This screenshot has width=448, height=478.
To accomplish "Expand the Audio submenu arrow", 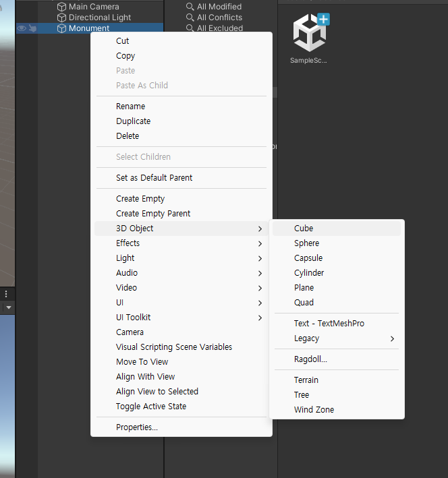I will click(x=260, y=273).
